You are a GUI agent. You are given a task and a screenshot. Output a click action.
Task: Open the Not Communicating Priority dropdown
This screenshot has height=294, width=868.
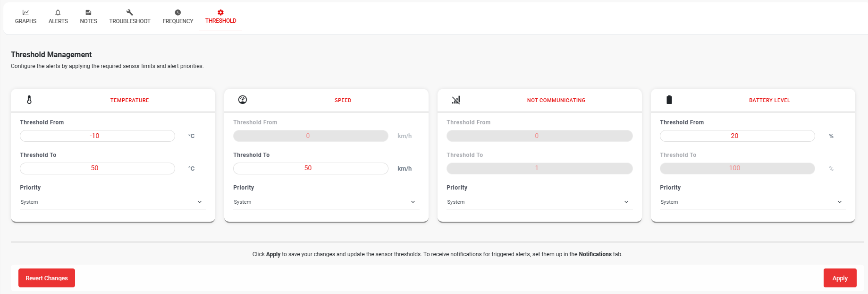pyautogui.click(x=539, y=202)
